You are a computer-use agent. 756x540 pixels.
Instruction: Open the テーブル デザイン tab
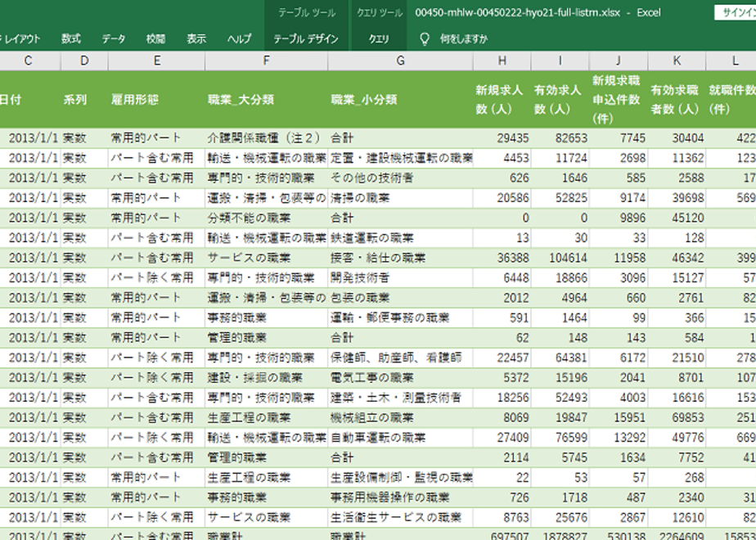[306, 38]
